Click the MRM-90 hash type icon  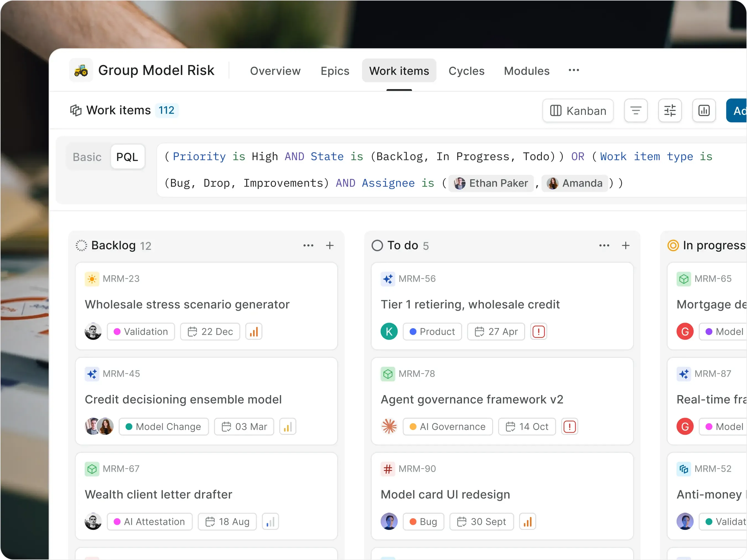[388, 469]
